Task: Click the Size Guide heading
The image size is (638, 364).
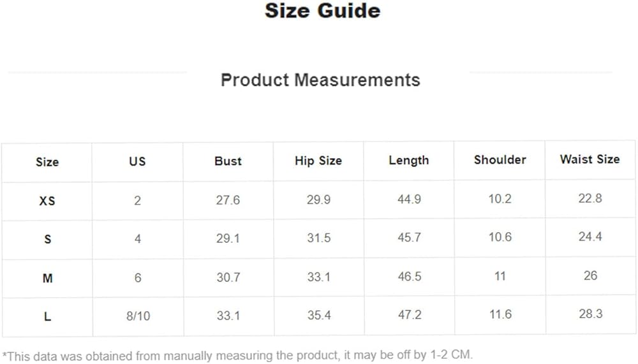Action: pos(322,11)
